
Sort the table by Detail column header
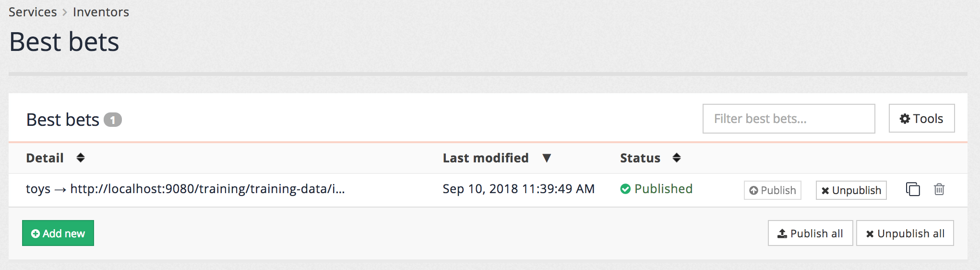45,158
